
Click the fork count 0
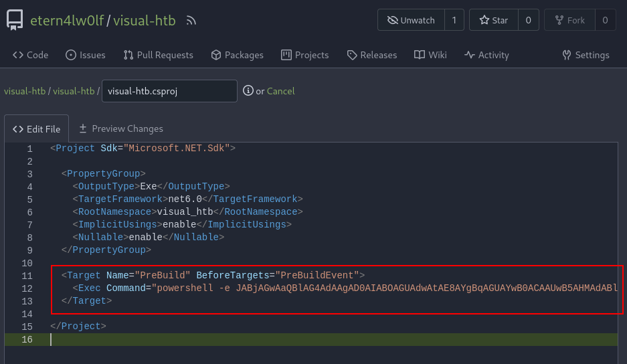(x=605, y=20)
